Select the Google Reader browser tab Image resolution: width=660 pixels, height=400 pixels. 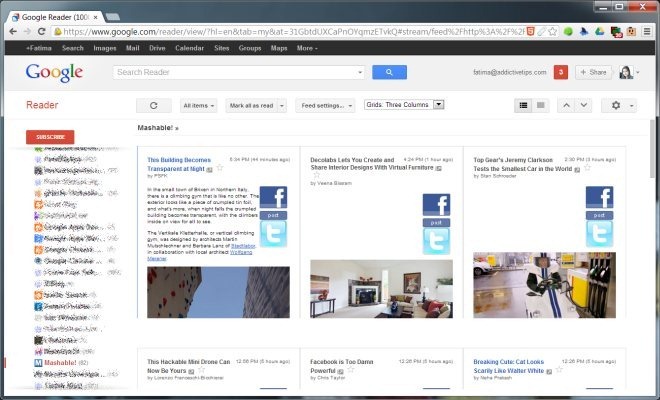coord(55,17)
